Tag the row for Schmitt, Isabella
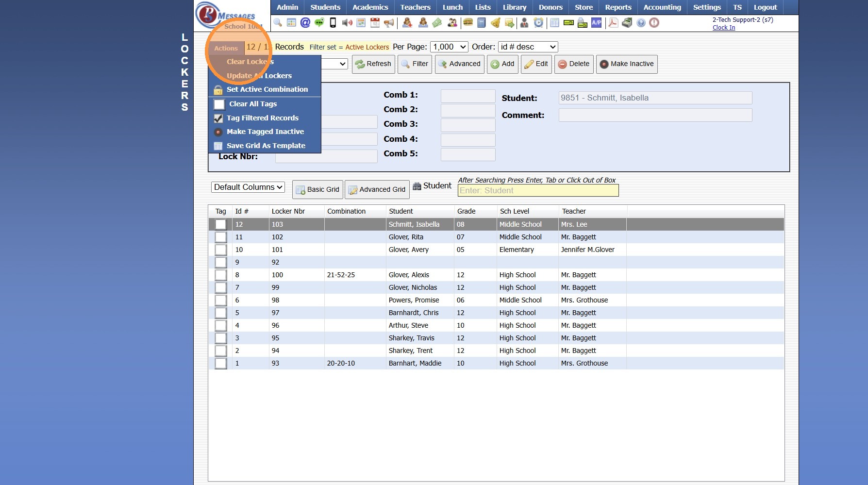 221,224
